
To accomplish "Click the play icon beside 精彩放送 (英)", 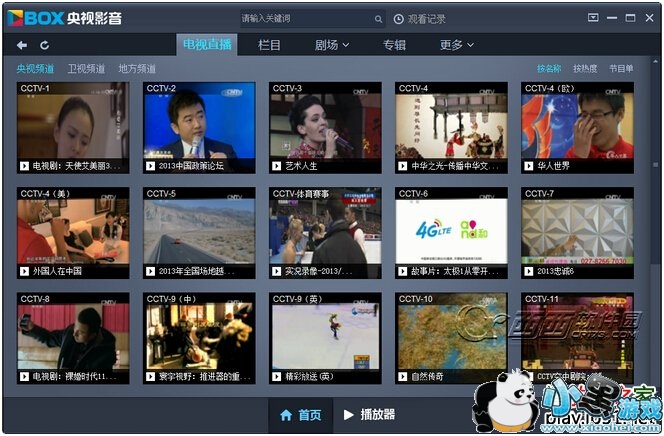I will 277,376.
